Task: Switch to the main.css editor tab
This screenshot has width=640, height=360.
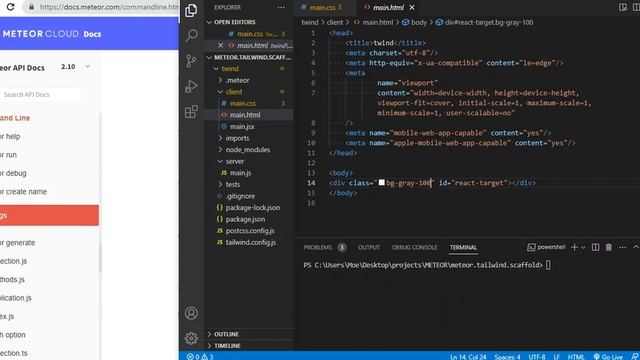Action: 322,7
